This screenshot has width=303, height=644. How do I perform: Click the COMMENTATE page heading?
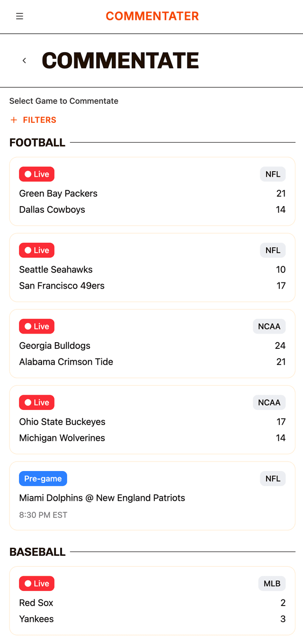[120, 60]
